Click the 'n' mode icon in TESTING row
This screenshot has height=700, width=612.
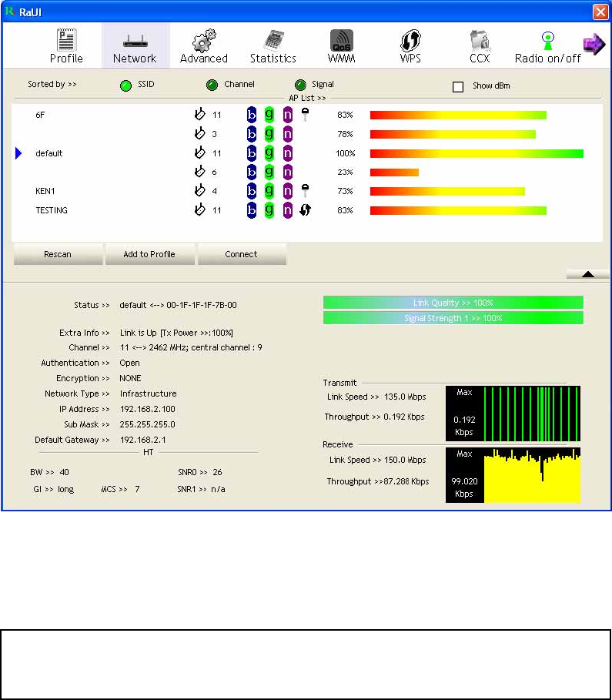[288, 210]
